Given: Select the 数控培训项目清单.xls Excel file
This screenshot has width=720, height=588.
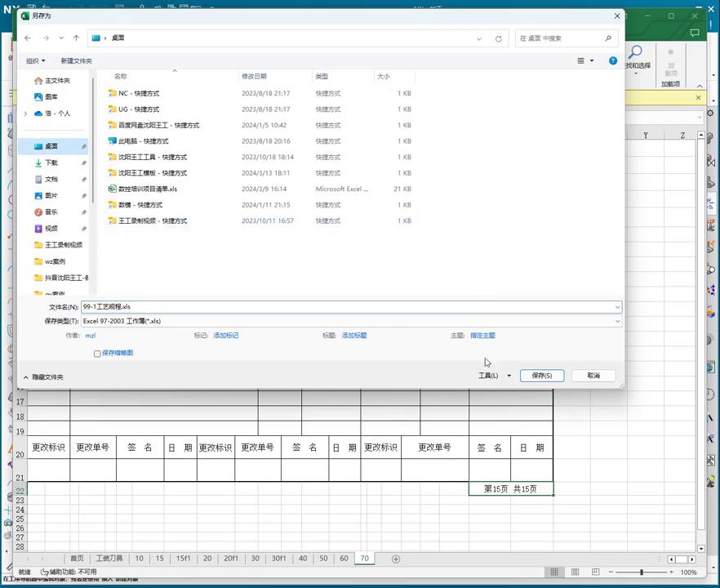Looking at the screenshot, I should tap(147, 189).
